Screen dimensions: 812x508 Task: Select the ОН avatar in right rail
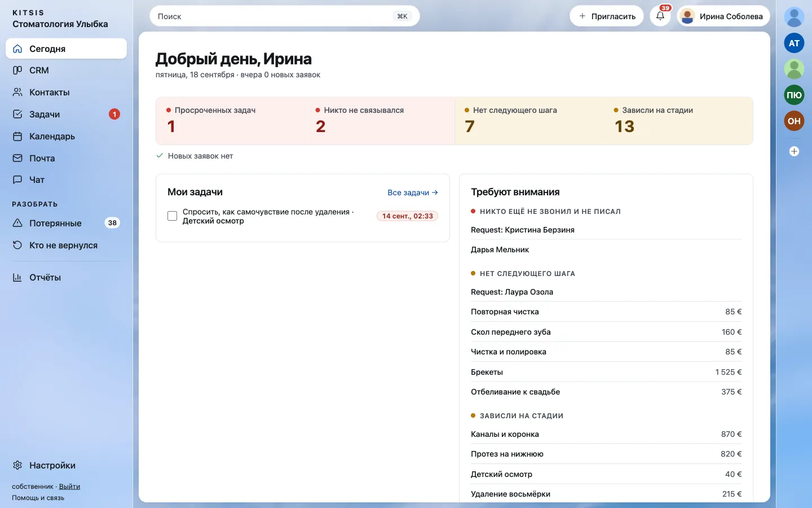pos(794,121)
